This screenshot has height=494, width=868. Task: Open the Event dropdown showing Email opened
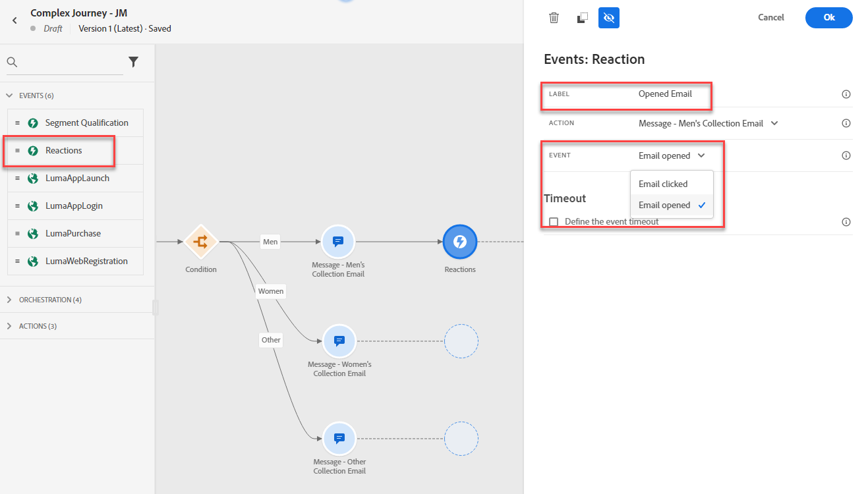coord(672,156)
